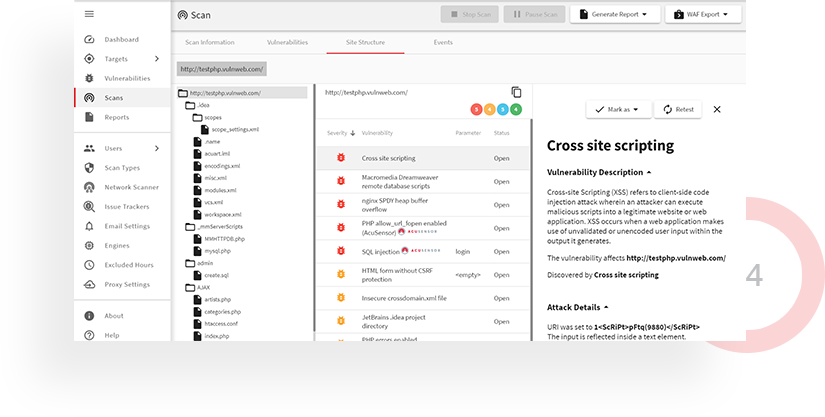Open the About info icon

tap(89, 316)
